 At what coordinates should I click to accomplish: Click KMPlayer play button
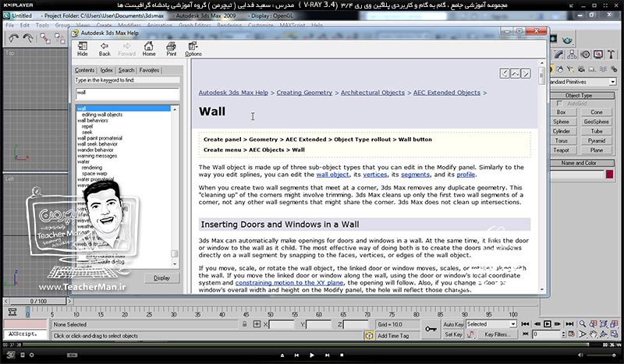[x=311, y=355]
